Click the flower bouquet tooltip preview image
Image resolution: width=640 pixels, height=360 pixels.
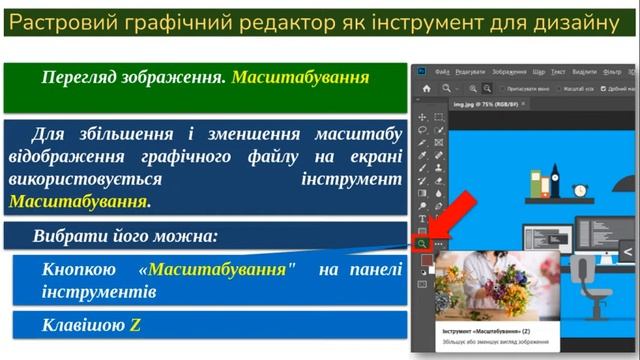click(497, 286)
